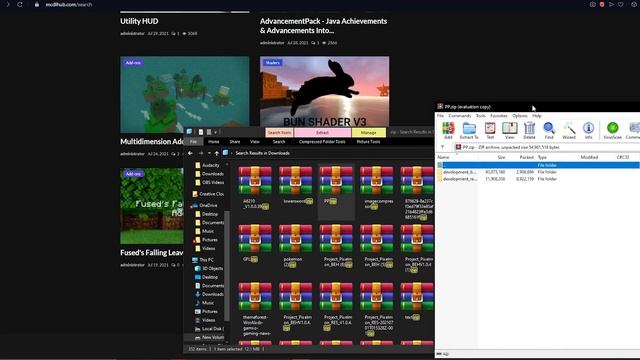Select the towersword zip archive in Explorer
Screen dimensions: 640x360
tap(296, 185)
